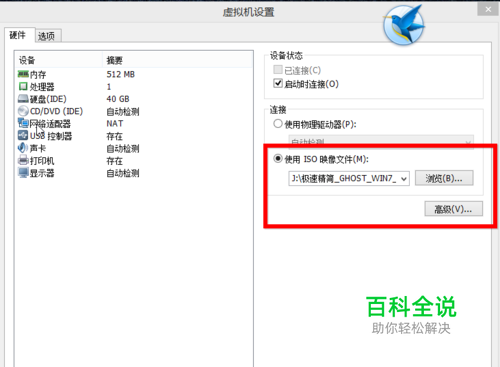Select the 网络适配器 row label

point(50,124)
